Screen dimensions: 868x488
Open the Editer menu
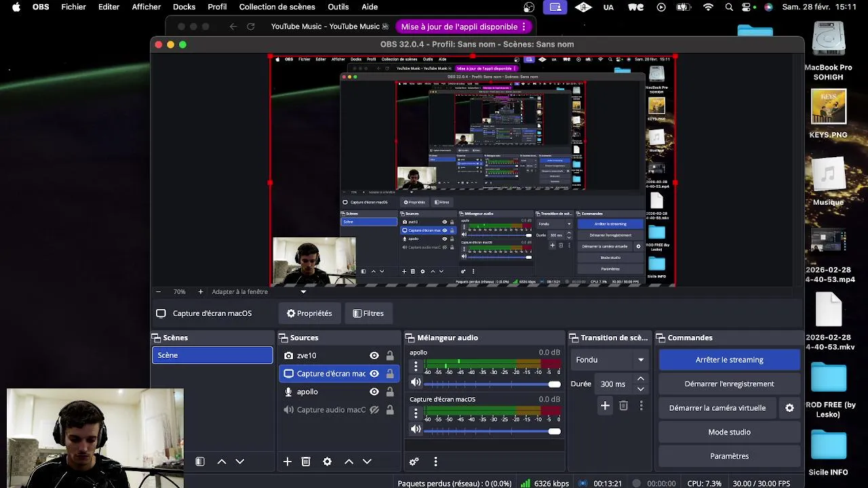[108, 7]
